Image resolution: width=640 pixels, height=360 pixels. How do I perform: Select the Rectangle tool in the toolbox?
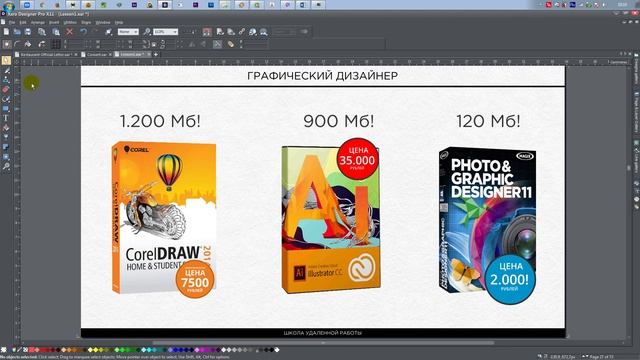click(x=6, y=109)
